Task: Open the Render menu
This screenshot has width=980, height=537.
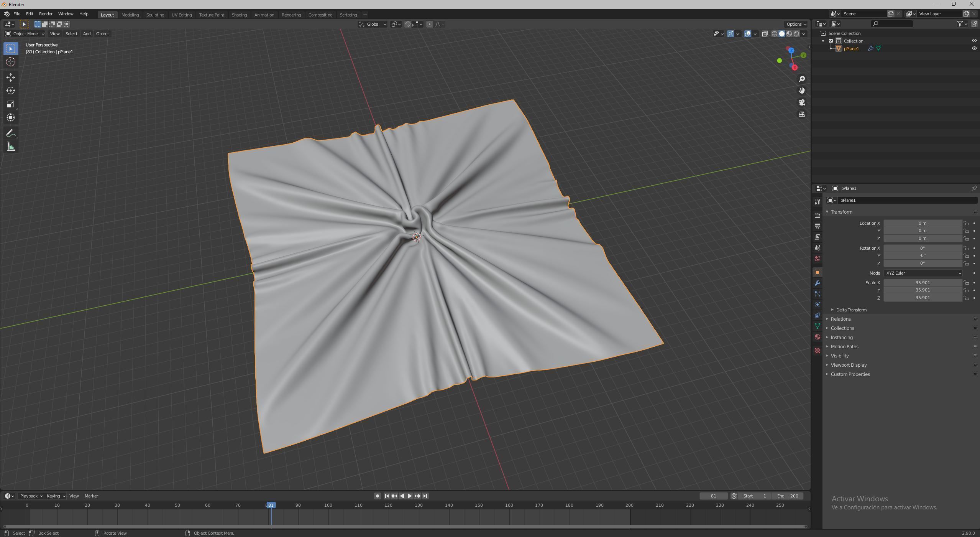Action: pos(46,14)
